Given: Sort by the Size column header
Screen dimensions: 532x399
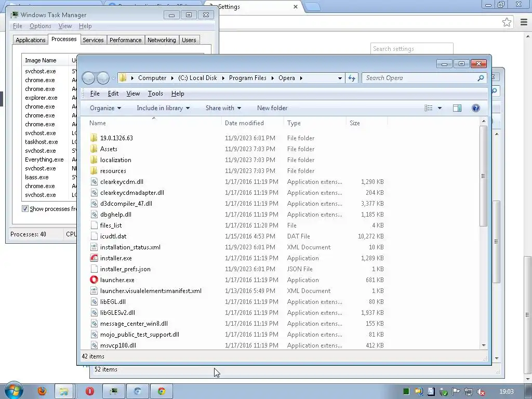Looking at the screenshot, I should pos(367,123).
